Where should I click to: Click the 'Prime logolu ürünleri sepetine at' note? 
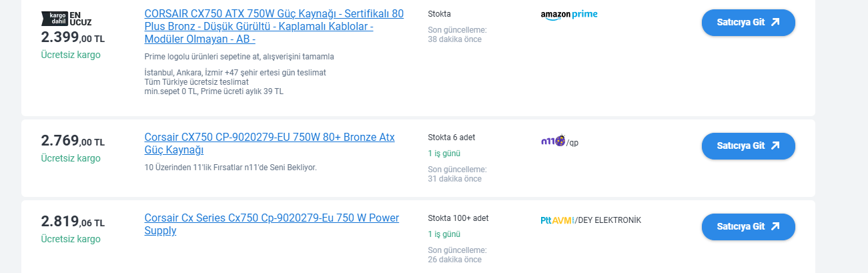(x=239, y=57)
